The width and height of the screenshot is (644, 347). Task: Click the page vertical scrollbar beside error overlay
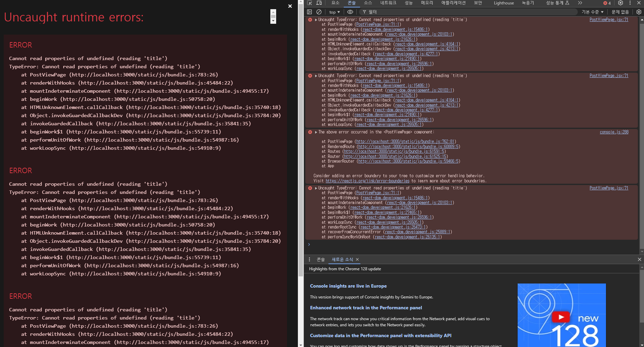(301, 141)
